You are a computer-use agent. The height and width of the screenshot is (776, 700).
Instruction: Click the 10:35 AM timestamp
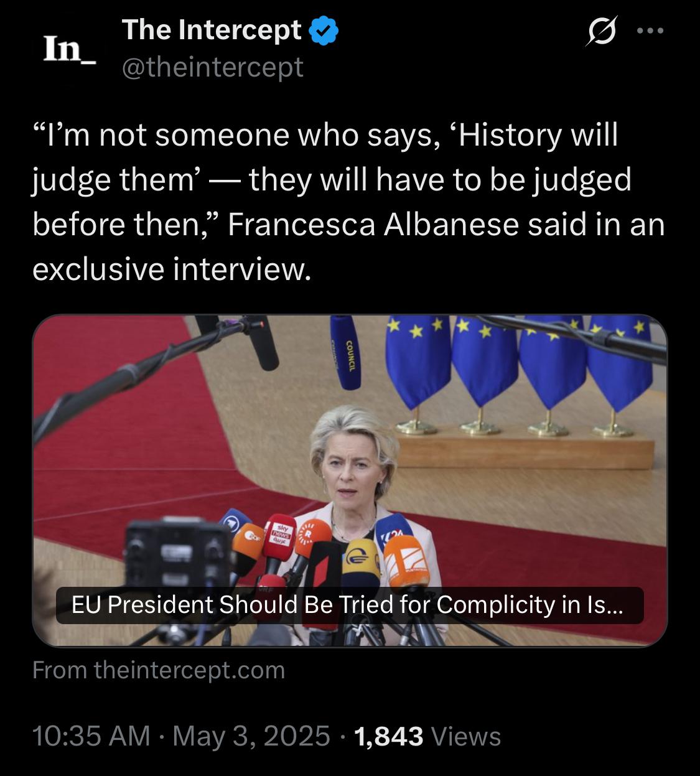91,736
